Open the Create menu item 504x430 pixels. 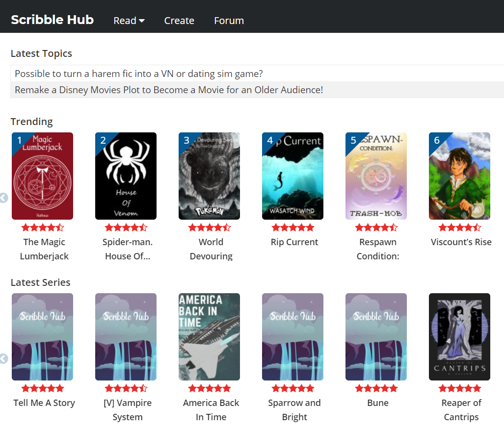click(x=179, y=21)
